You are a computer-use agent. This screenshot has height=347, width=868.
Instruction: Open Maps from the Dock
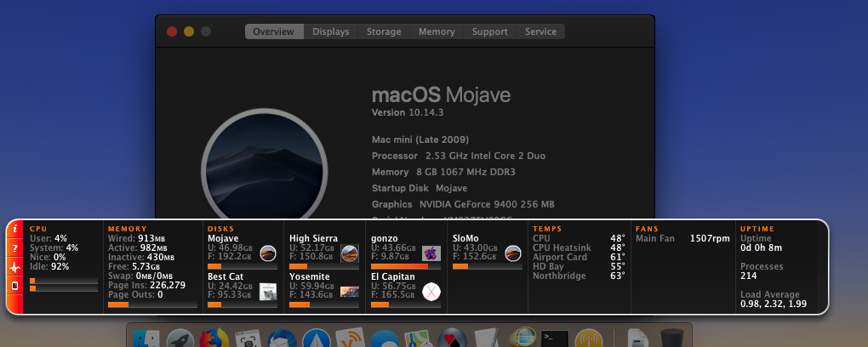(418, 339)
